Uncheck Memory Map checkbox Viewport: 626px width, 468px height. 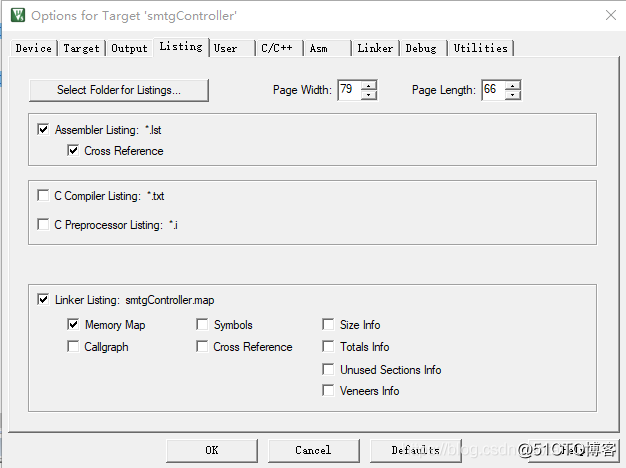(x=73, y=324)
